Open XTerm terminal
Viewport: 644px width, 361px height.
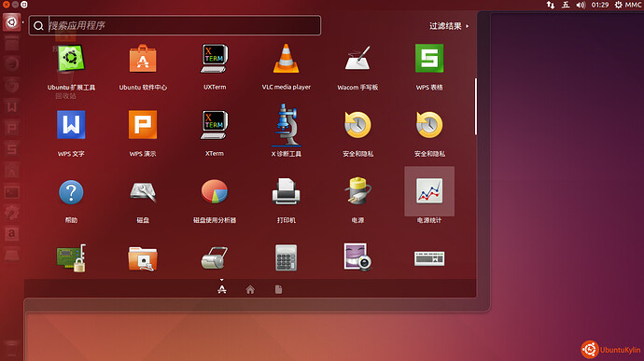point(215,125)
